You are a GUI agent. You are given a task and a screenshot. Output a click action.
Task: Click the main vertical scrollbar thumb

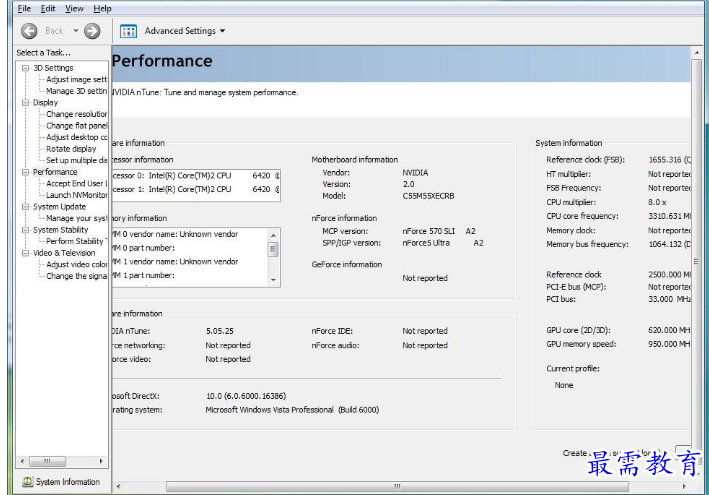coord(697,261)
